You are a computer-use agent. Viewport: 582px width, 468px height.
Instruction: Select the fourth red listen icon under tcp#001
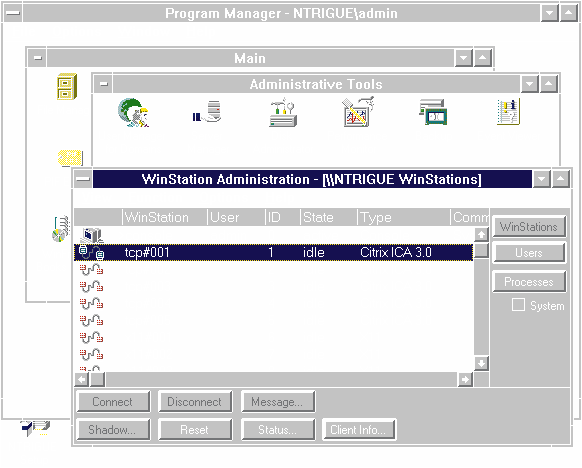(x=91, y=321)
